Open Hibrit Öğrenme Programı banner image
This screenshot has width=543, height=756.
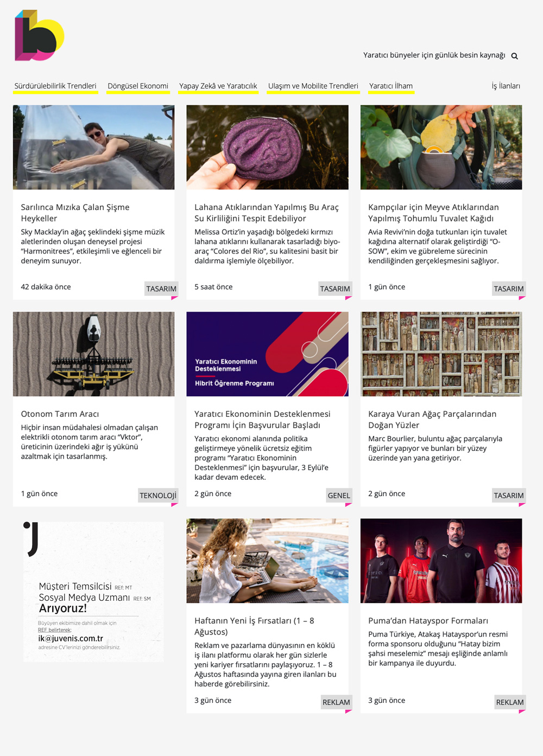point(268,354)
